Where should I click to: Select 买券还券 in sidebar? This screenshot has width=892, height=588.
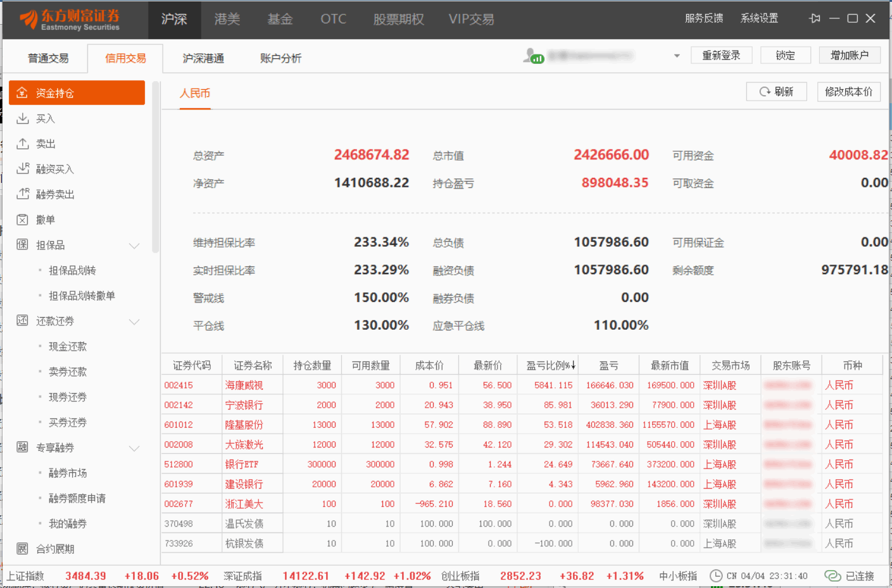click(x=68, y=422)
